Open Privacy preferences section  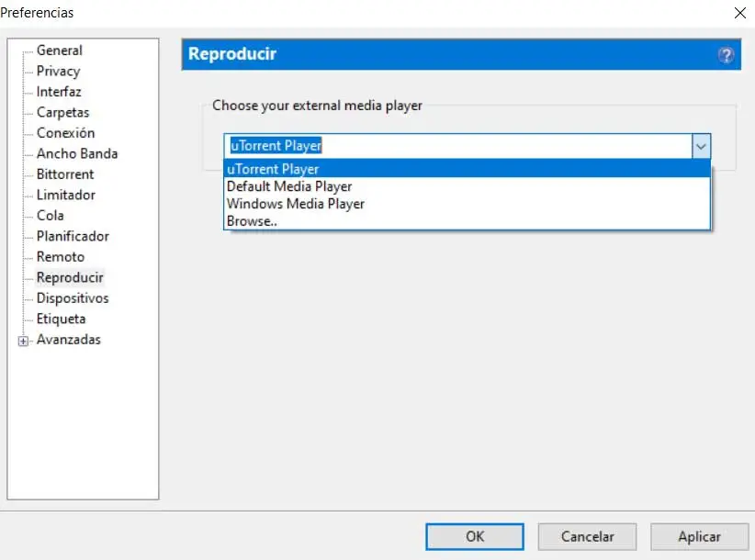(58, 72)
